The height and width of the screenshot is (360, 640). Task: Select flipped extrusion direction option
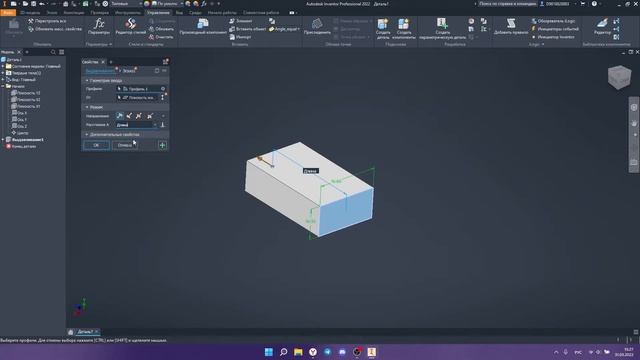click(x=129, y=116)
